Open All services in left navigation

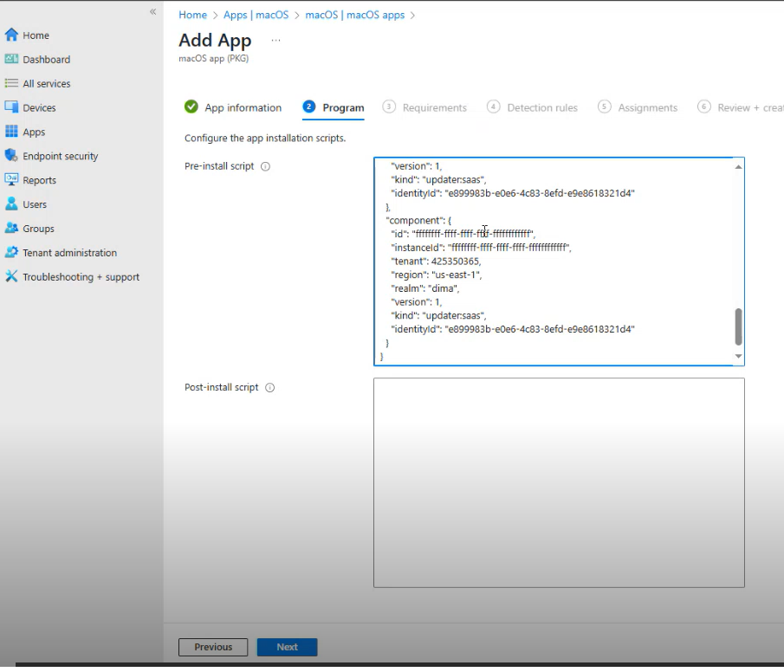tap(47, 83)
